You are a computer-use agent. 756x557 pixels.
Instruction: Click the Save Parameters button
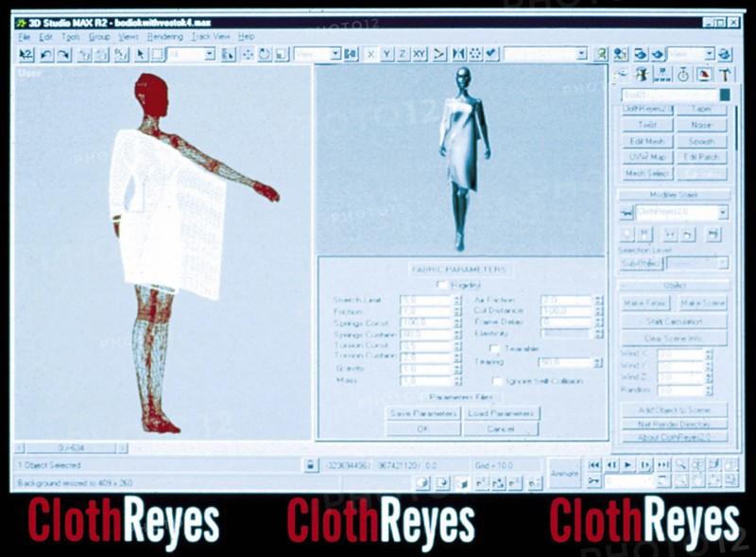click(x=423, y=413)
